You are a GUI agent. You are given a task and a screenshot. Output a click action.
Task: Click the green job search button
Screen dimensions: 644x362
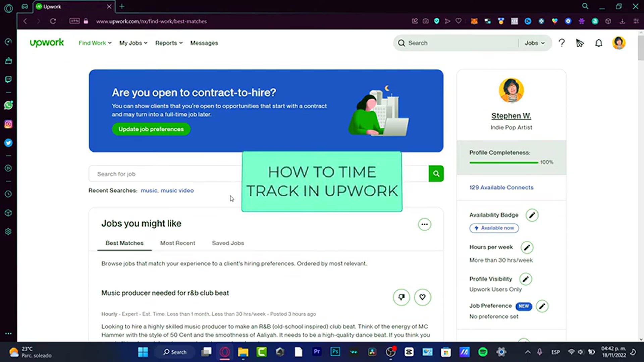coord(436,174)
